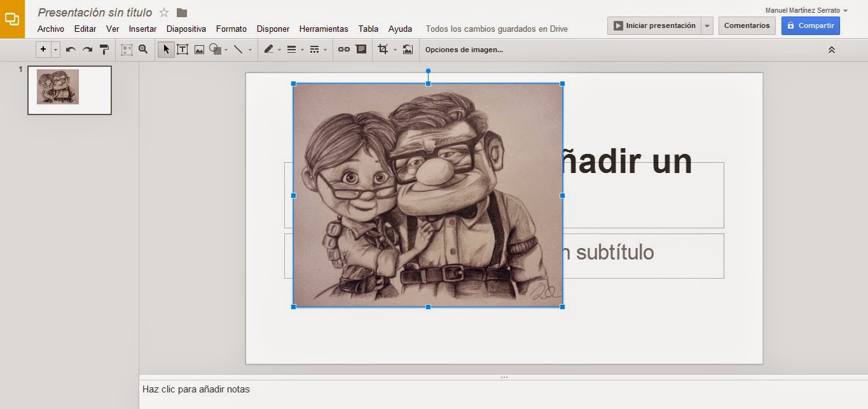Undo the last action

[71, 49]
